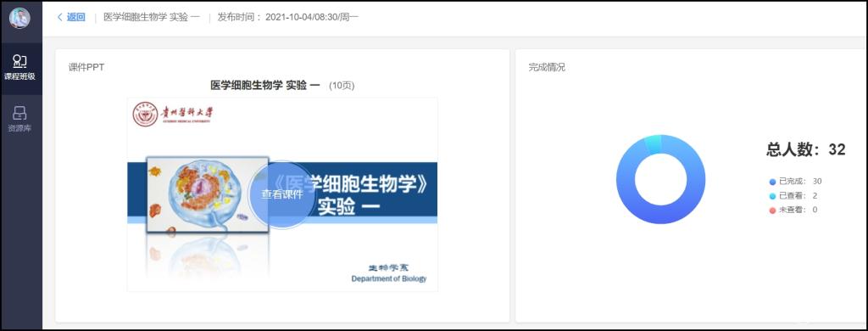The width and height of the screenshot is (868, 331).
Task: Click the cell illustration on the slide
Action: pyautogui.click(x=208, y=194)
